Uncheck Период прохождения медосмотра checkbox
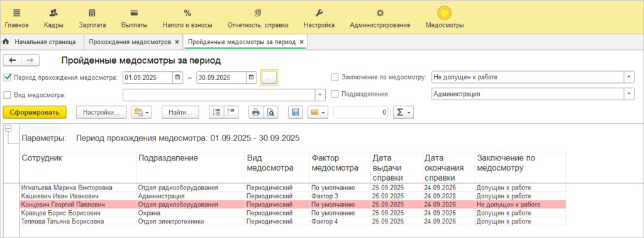644x238 pixels. coord(7,77)
